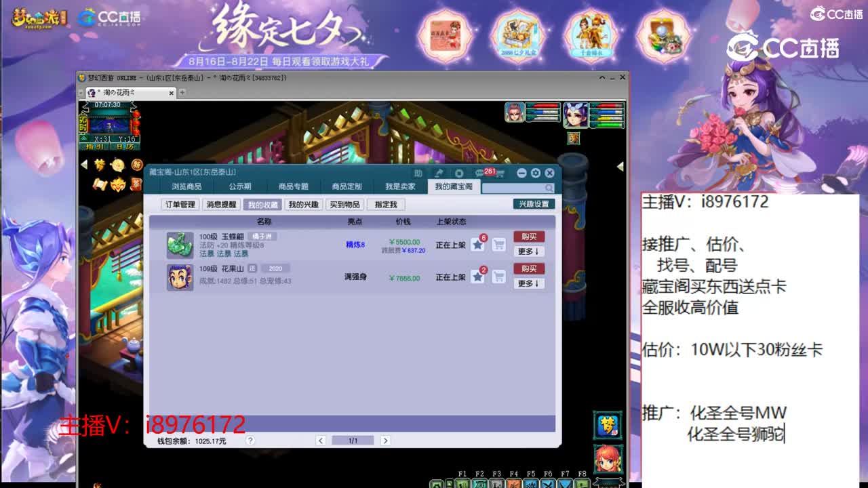Screen dimensions: 868x488
Task: Switch to the 我是卖家 tab
Action: click(x=400, y=186)
